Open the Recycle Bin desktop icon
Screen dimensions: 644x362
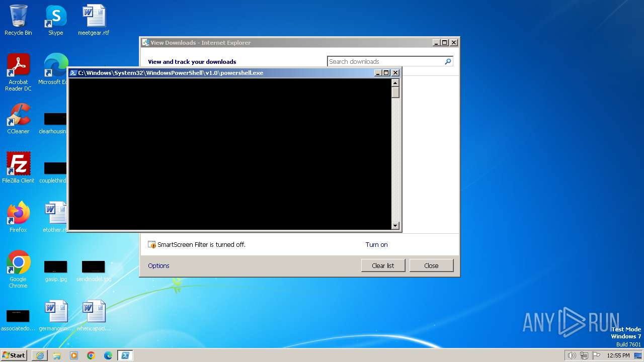point(18,20)
